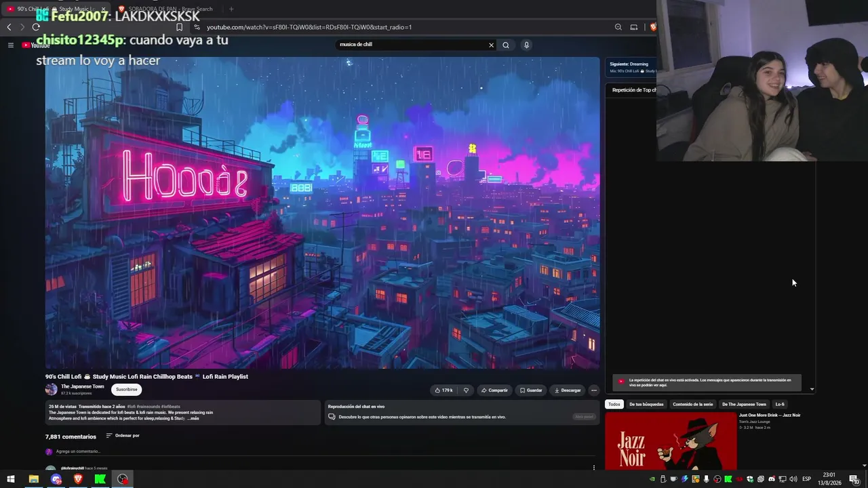Download the video with Descargar

[568, 390]
